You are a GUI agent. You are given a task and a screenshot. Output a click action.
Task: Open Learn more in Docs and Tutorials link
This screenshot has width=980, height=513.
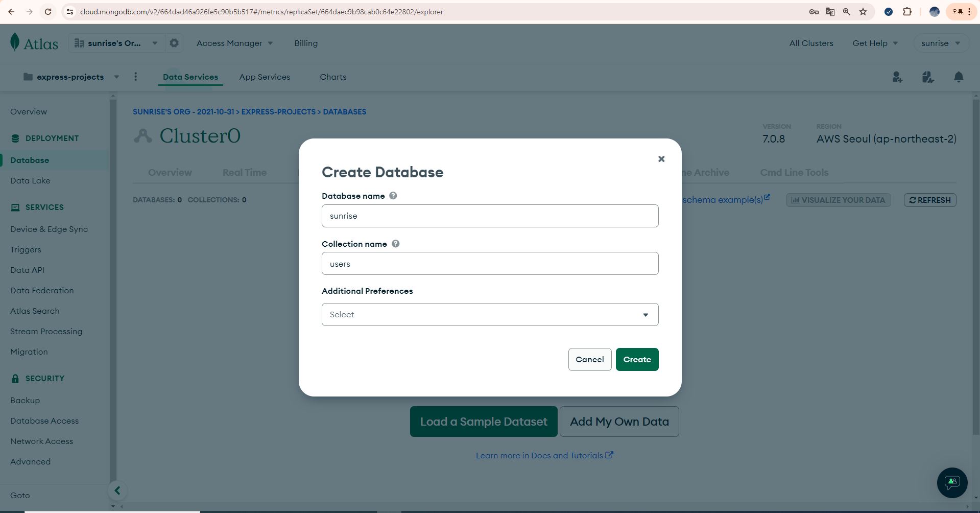(544, 455)
